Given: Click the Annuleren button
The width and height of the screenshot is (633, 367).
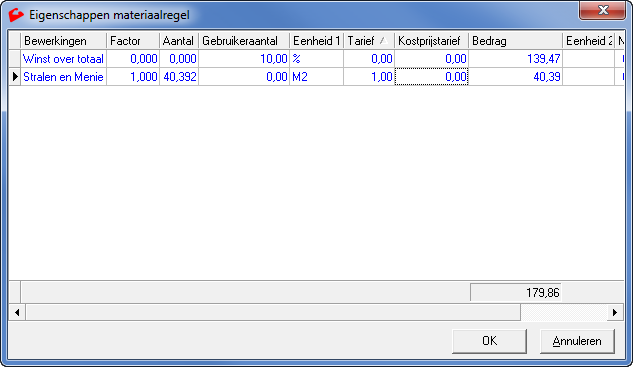Looking at the screenshot, I should point(577,341).
